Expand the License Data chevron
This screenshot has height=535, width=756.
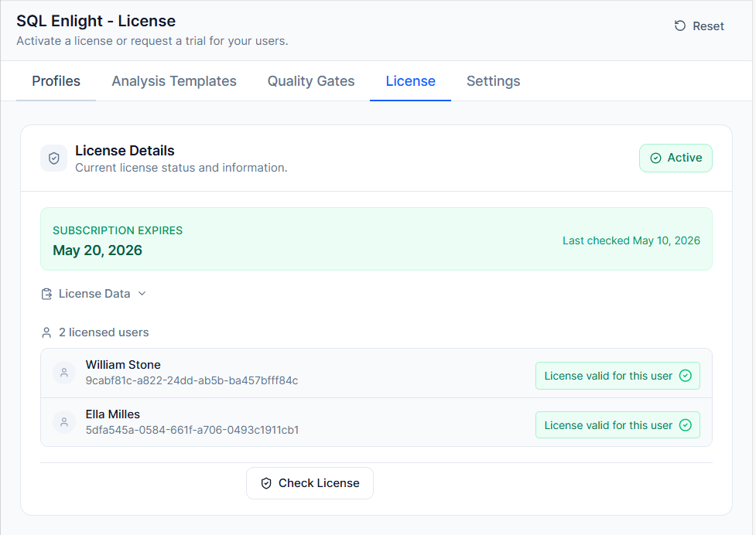coord(142,294)
